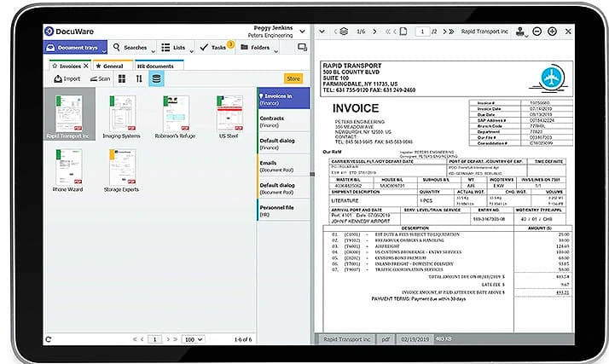Choose Default dialog (Document Pool) entry
The width and height of the screenshot is (609, 364).
click(x=283, y=188)
